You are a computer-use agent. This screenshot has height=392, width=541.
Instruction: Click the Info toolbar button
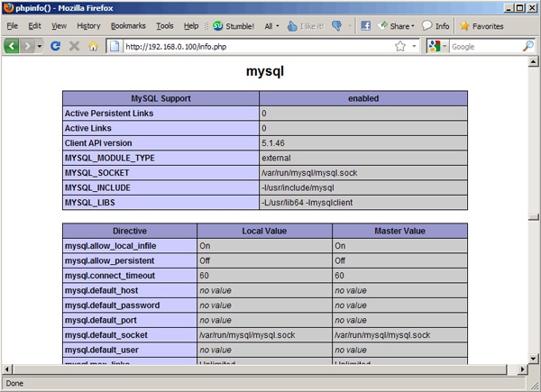point(436,26)
